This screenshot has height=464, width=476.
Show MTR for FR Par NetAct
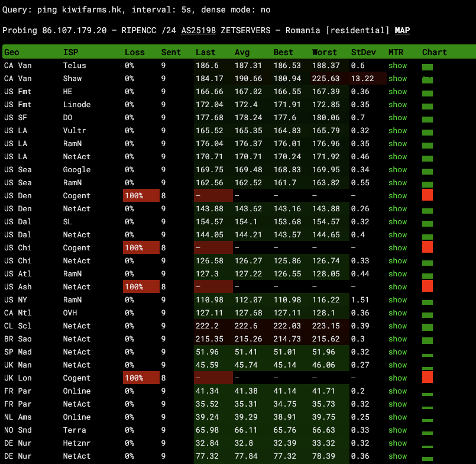point(398,404)
